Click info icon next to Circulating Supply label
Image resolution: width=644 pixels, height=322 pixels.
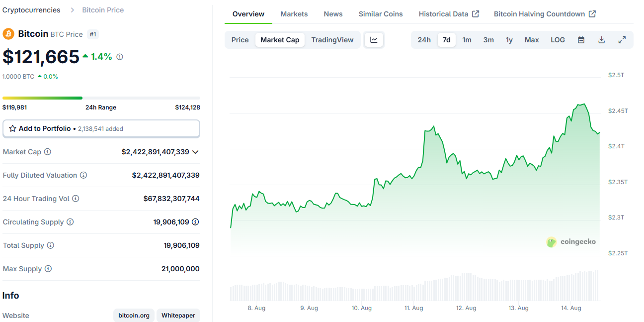point(70,222)
